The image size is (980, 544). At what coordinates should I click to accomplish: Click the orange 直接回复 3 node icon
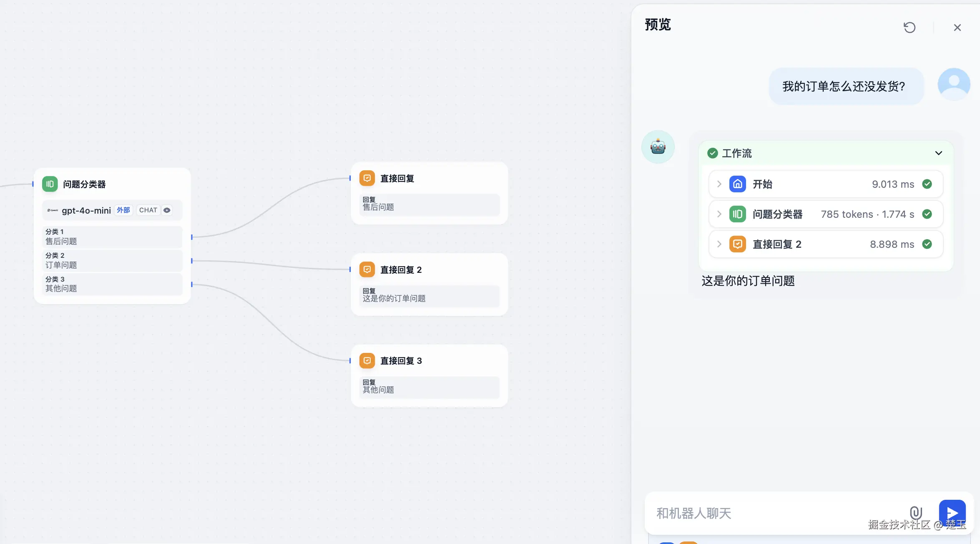coord(367,360)
